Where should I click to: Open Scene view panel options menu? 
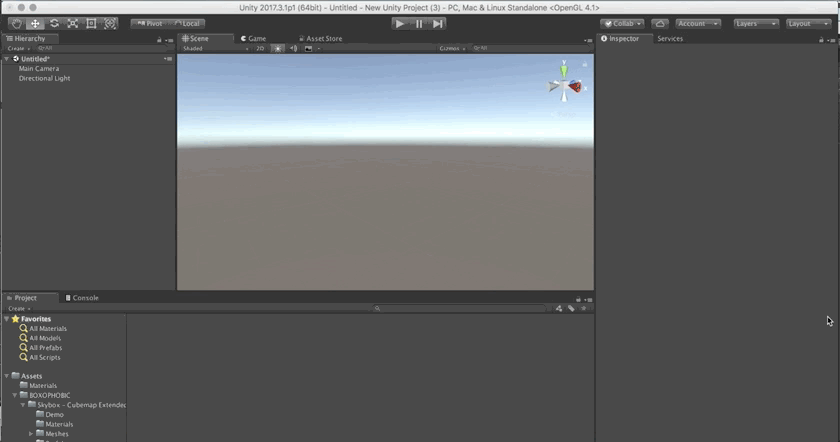click(x=588, y=40)
